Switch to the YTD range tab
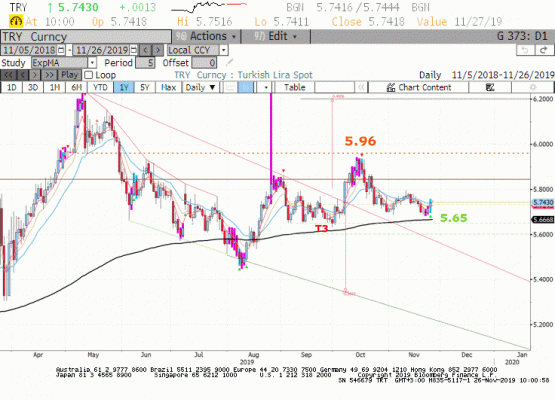 (100, 87)
